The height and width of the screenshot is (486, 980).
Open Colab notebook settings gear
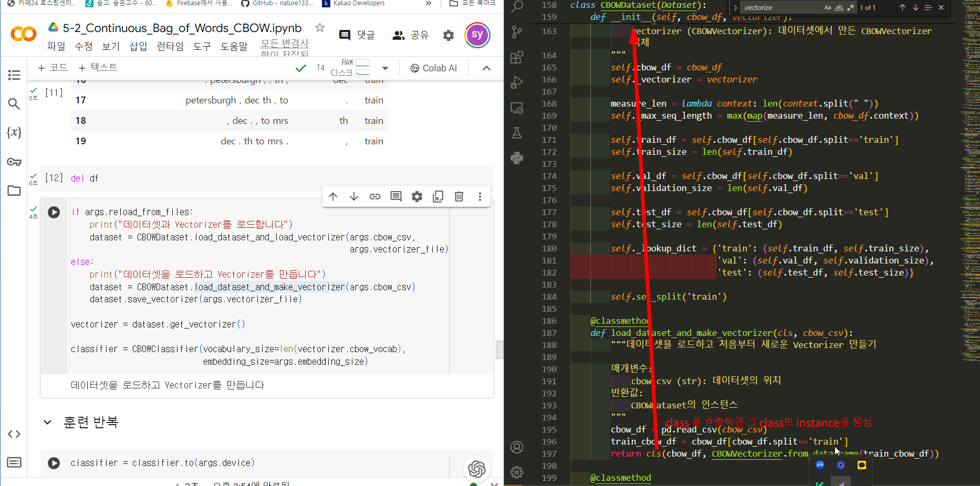click(x=449, y=35)
